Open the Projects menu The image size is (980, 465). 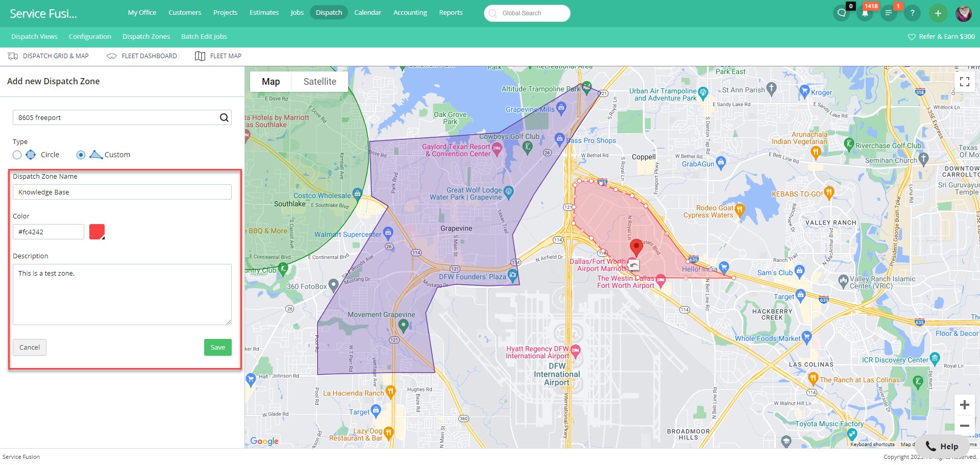click(x=225, y=13)
